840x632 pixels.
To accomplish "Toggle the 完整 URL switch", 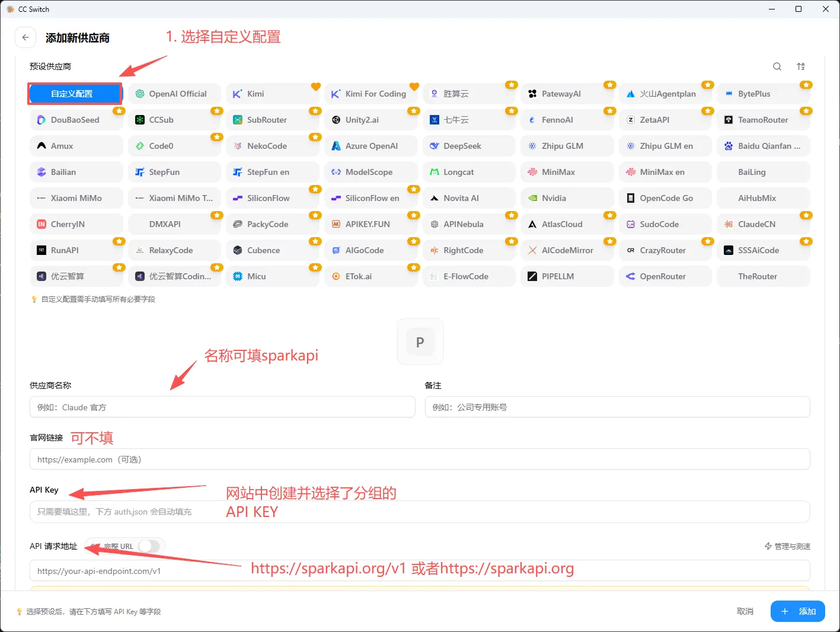I will 149,546.
